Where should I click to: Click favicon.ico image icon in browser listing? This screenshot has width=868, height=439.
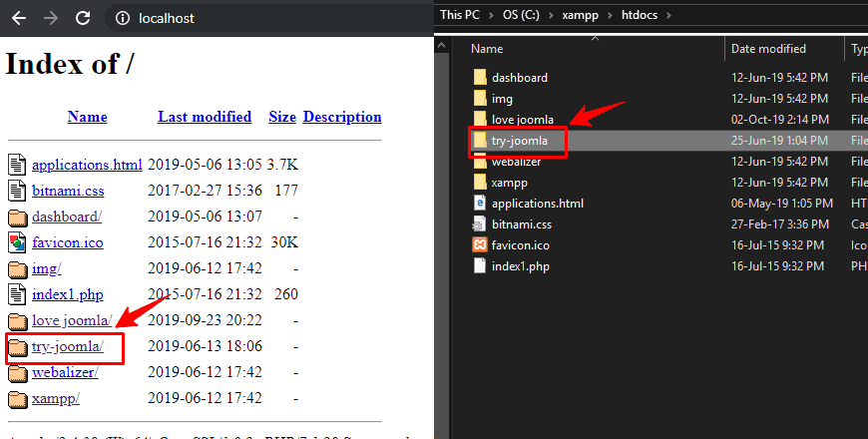pos(17,242)
